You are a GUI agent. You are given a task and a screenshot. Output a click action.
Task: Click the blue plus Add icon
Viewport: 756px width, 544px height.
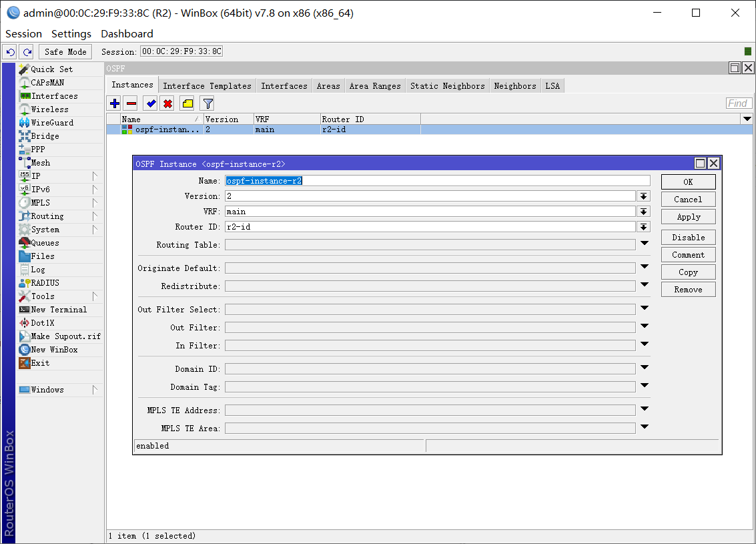[115, 103]
